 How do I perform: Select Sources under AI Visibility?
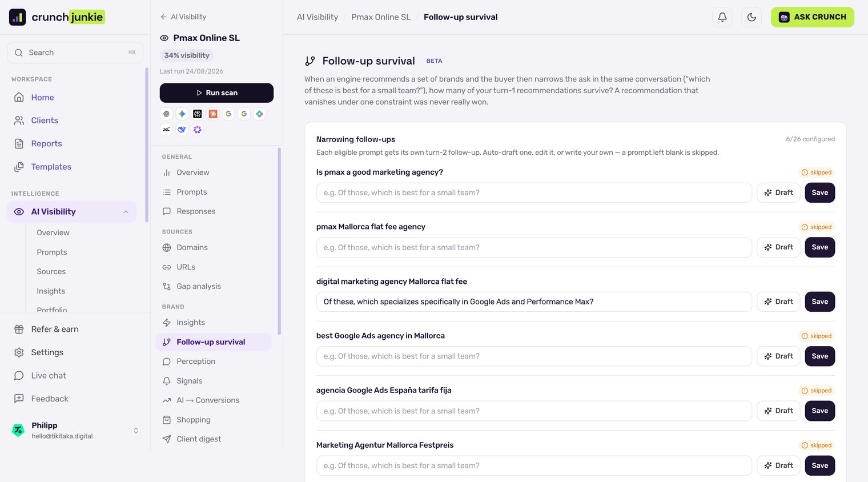click(x=51, y=271)
